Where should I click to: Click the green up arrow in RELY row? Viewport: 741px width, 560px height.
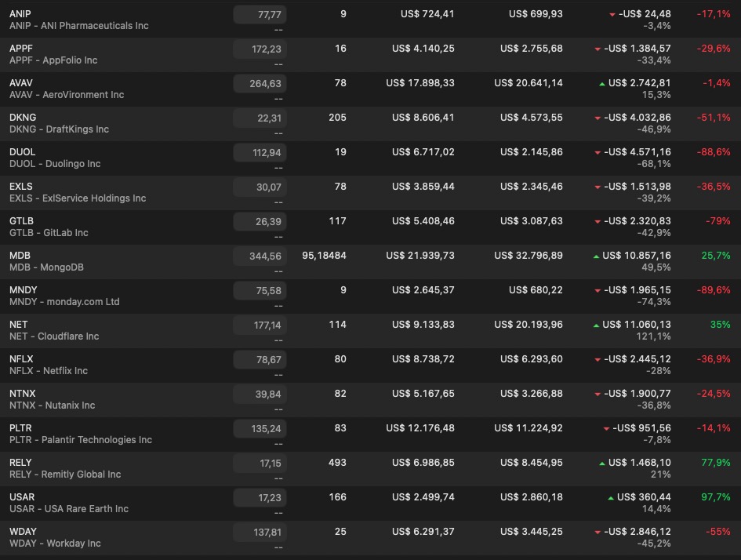(x=601, y=464)
